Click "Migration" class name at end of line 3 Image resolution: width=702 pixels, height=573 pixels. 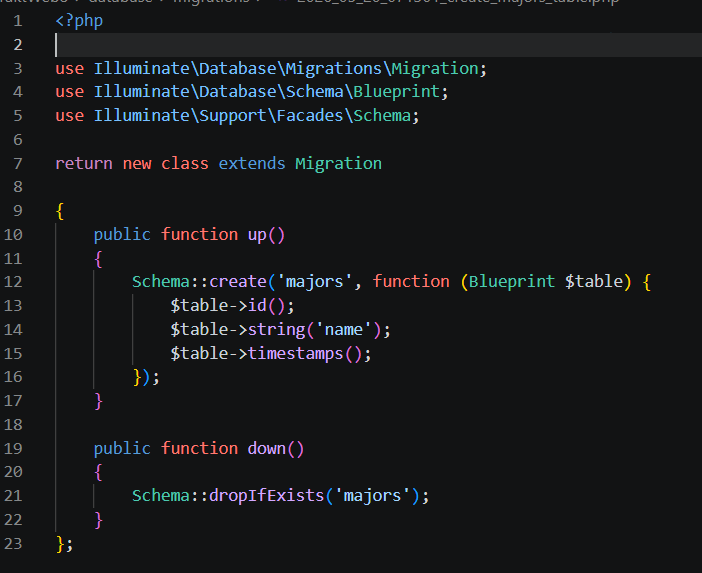click(x=435, y=68)
